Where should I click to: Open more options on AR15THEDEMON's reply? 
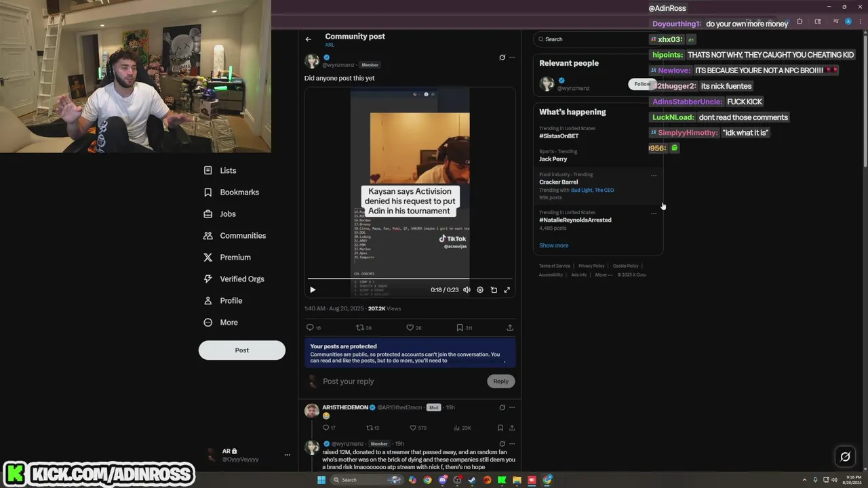pos(512,407)
